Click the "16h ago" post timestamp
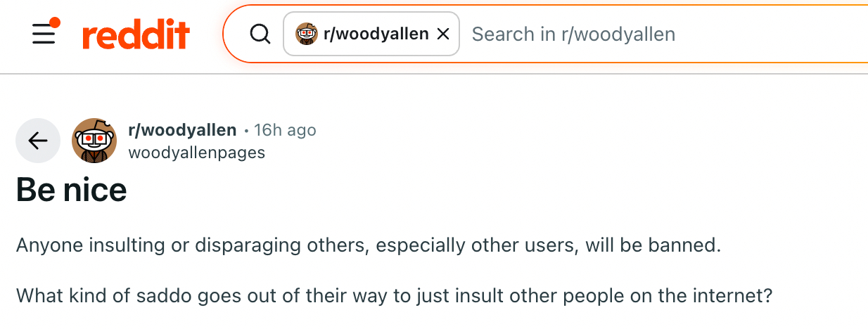Viewport: 868px width, 329px height. coord(285,130)
